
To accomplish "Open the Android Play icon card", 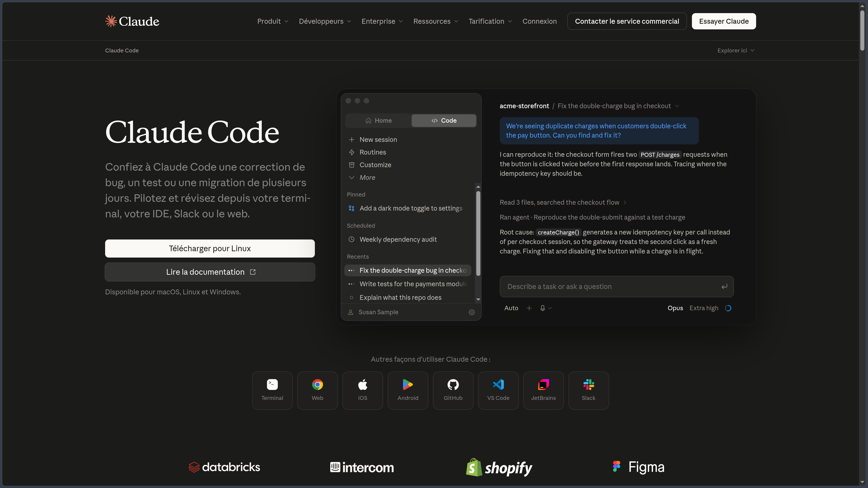I will 408,390.
